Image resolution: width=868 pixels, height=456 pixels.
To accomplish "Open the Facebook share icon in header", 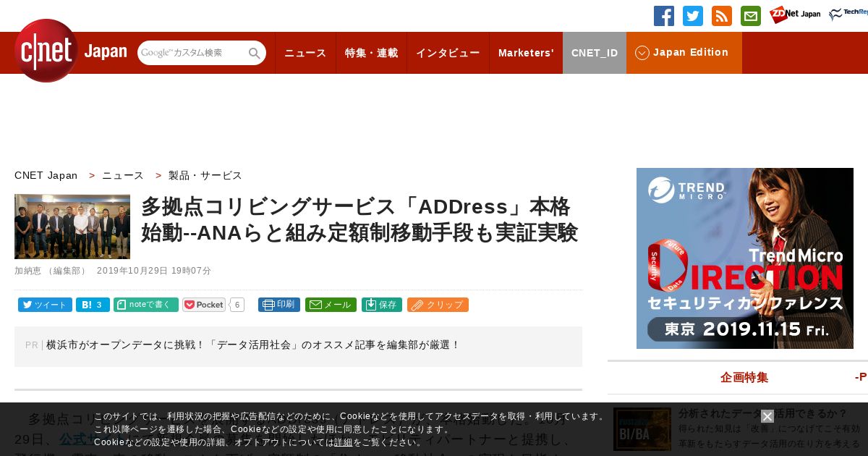I will pyautogui.click(x=664, y=16).
